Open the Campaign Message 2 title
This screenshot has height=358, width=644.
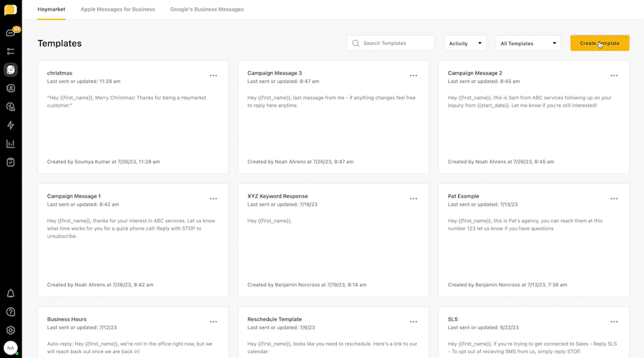click(475, 73)
